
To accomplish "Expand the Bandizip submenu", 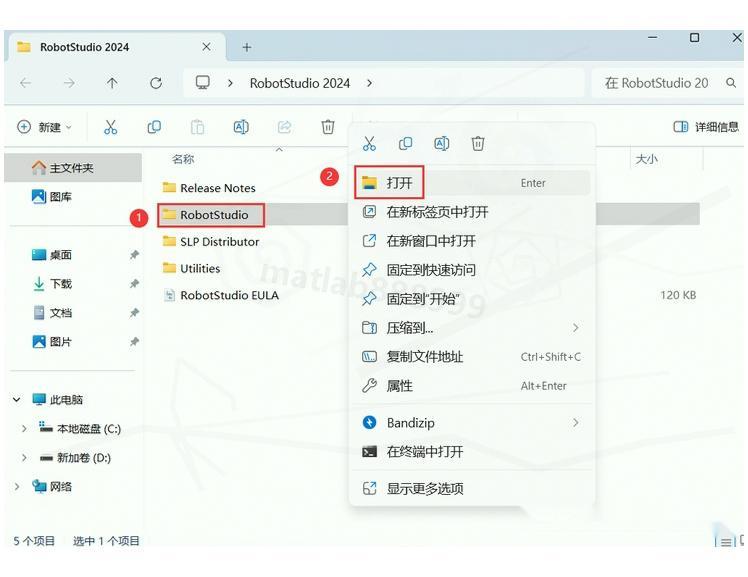I will coord(472,423).
